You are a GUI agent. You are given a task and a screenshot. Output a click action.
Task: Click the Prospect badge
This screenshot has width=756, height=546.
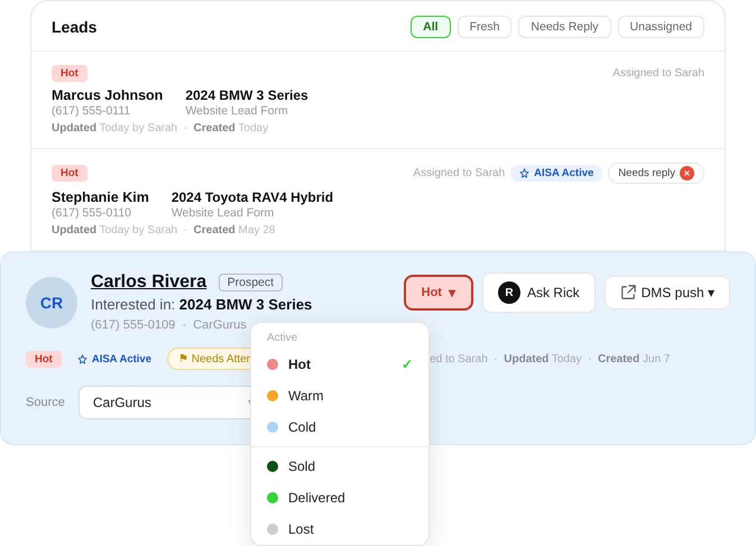pyautogui.click(x=251, y=282)
